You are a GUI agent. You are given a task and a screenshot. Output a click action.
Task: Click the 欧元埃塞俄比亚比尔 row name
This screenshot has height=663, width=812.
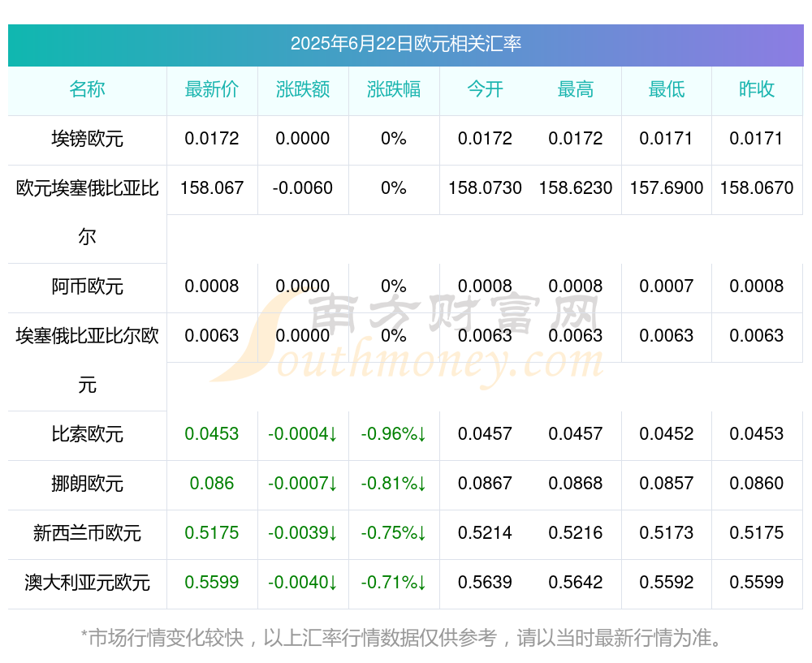(x=87, y=212)
